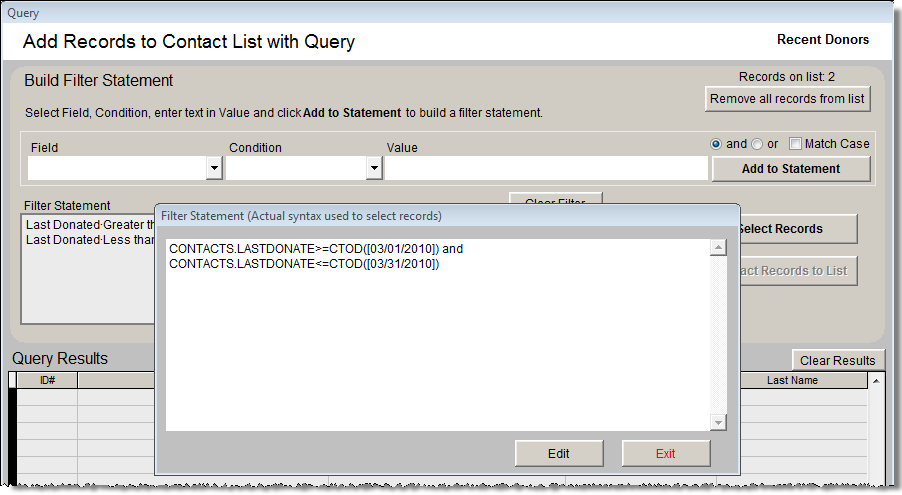This screenshot has width=902, height=495.
Task: Click the Edit button in the dialog
Action: [559, 453]
